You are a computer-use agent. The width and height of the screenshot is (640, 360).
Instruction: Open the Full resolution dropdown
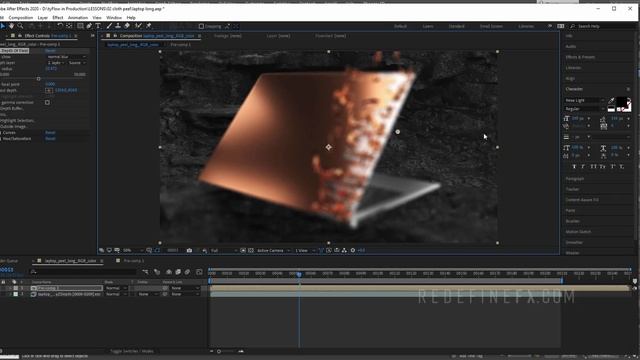coord(224,250)
